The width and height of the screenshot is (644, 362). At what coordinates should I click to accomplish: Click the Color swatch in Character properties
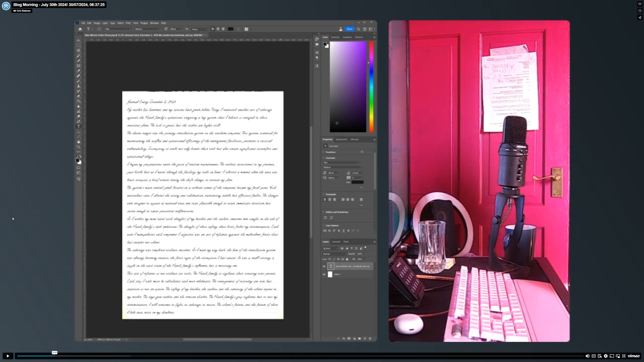click(358, 182)
